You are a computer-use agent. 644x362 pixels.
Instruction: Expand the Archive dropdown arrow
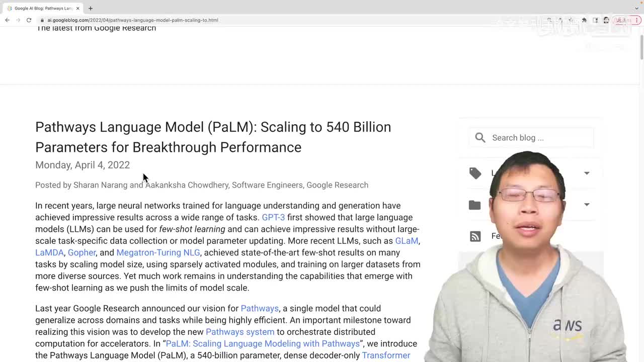point(587,205)
